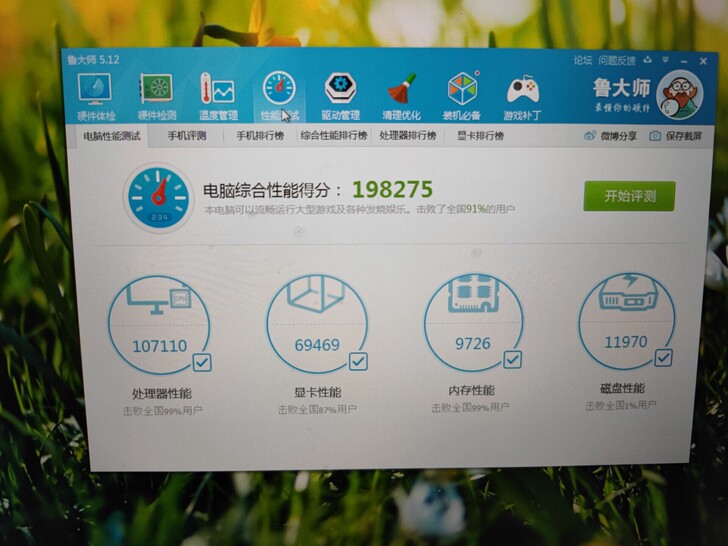Viewport: 728px width, 546px height.
Task: Open the 问题反馈 feedback link
Action: pyautogui.click(x=617, y=60)
